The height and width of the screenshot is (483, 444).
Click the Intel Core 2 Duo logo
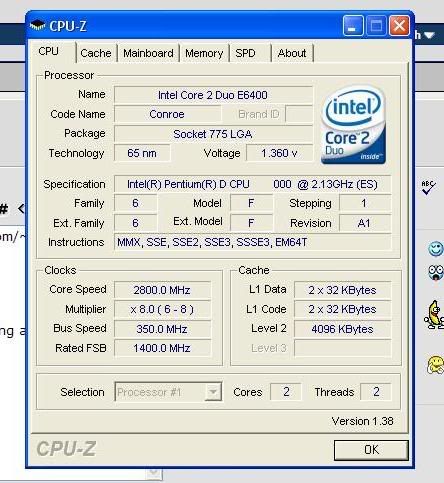353,125
